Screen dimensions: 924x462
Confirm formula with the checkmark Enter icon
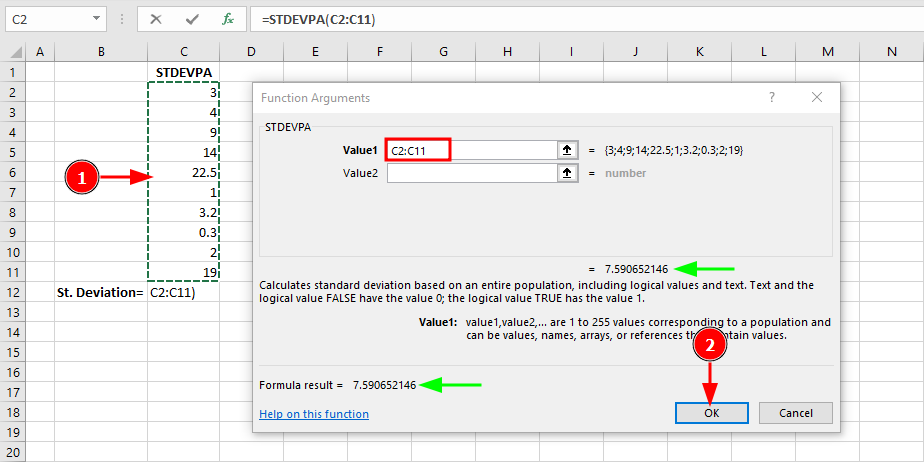[x=192, y=19]
